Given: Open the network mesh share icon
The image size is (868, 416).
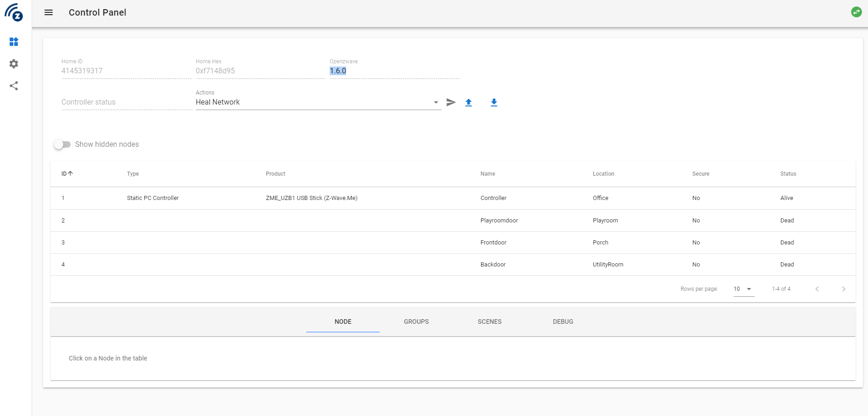Looking at the screenshot, I should (x=14, y=86).
